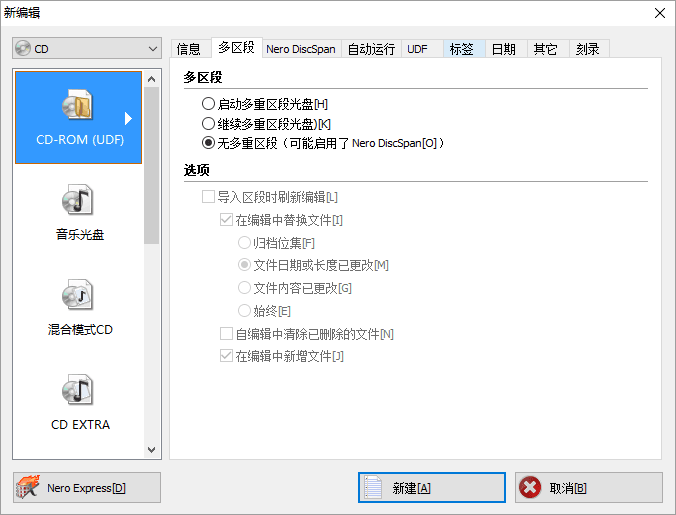This screenshot has height=515, width=676.
Task: Toggle 自编辑中清除已删除的文件[N] checkbox
Action: click(x=226, y=333)
